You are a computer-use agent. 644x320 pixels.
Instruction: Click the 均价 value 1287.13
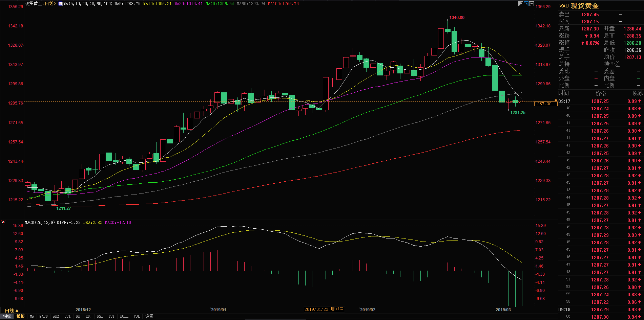(x=632, y=57)
